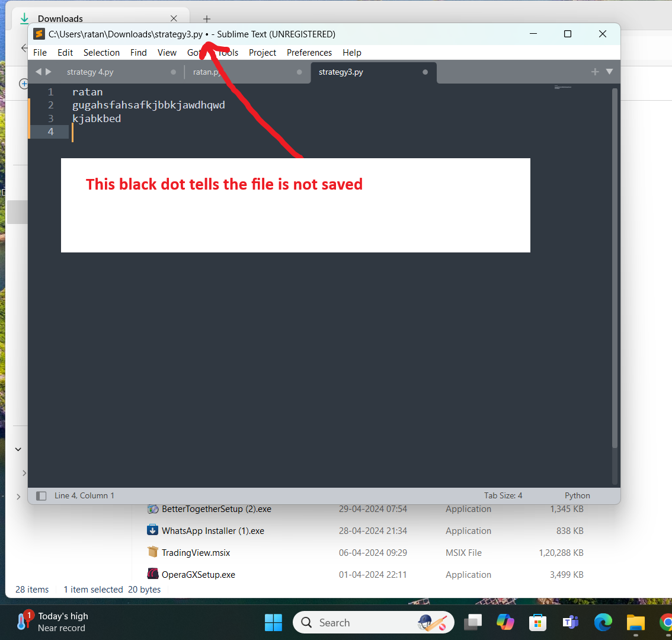Go to previous tab with left arrow
The height and width of the screenshot is (640, 672).
pyautogui.click(x=39, y=72)
